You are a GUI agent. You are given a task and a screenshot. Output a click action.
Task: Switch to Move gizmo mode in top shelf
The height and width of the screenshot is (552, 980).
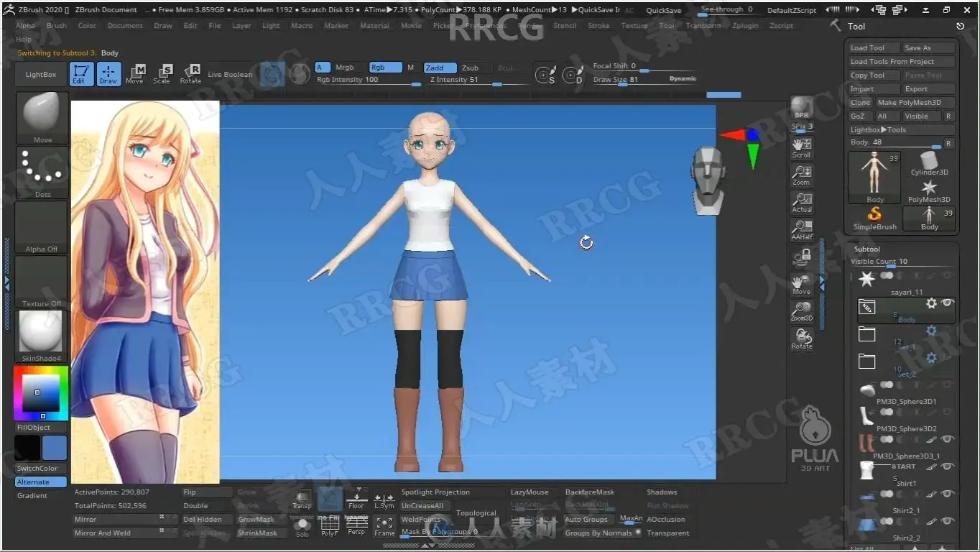point(135,74)
